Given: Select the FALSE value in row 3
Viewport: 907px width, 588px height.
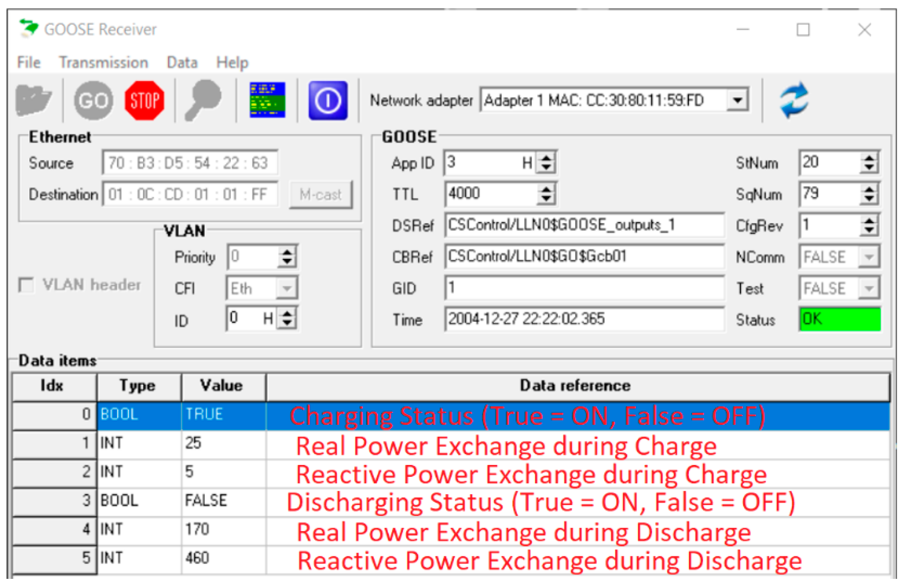Looking at the screenshot, I should [x=224, y=502].
